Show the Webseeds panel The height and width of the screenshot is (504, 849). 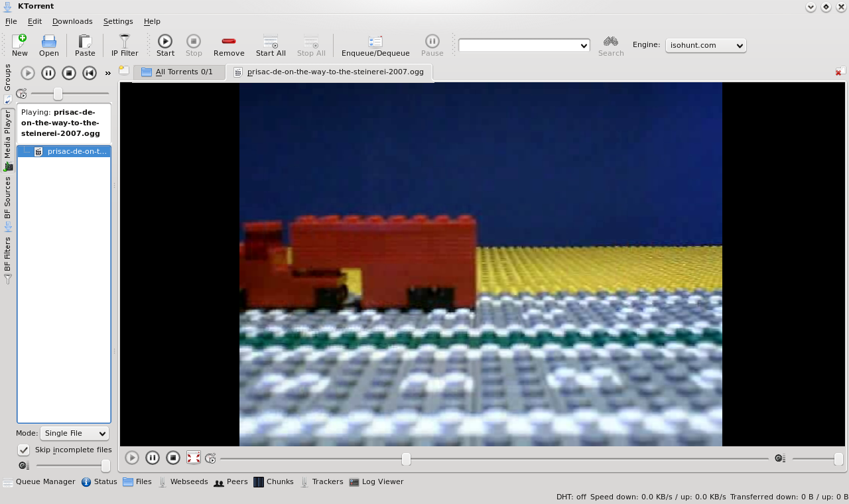(x=183, y=482)
